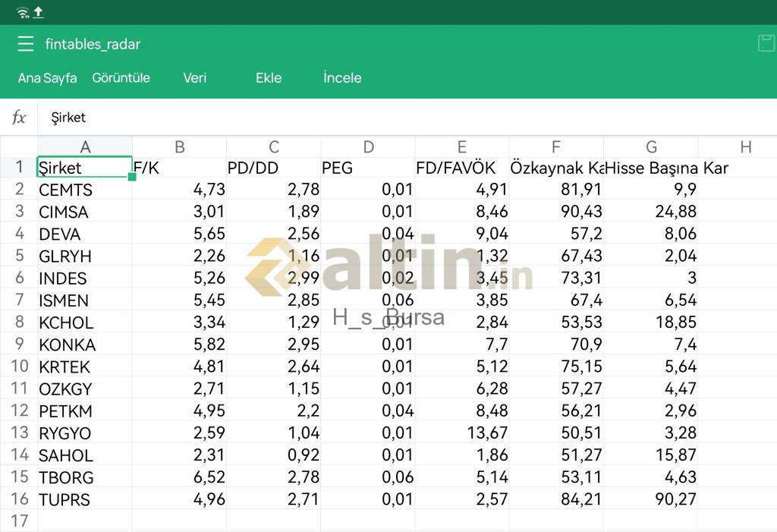Image resolution: width=777 pixels, height=532 pixels.
Task: Select the GLRYH company cell
Action: click(x=85, y=256)
